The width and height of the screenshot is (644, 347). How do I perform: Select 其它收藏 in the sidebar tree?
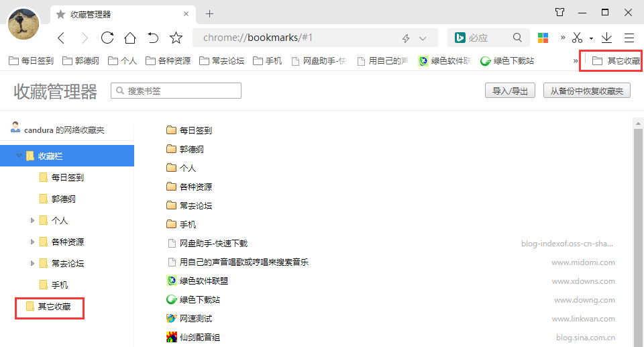pos(48,306)
